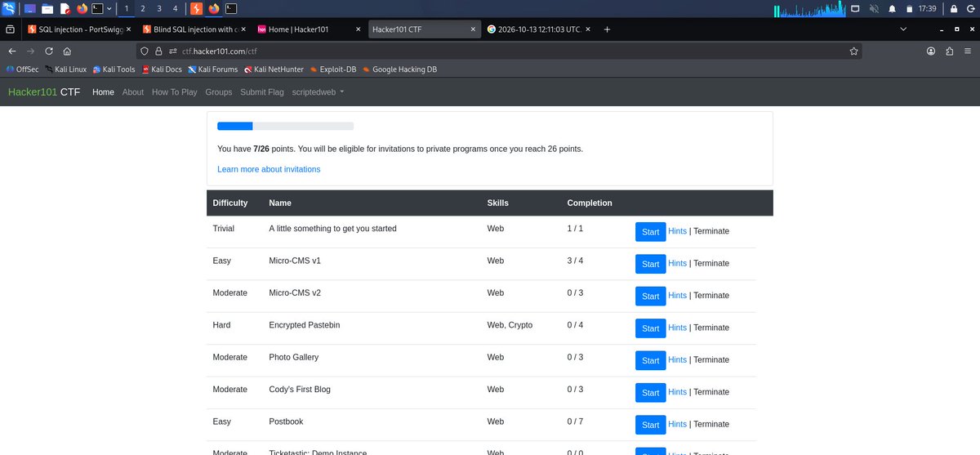Click the battery status tray icon
Image resolution: width=980 pixels, height=455 pixels.
click(x=908, y=8)
